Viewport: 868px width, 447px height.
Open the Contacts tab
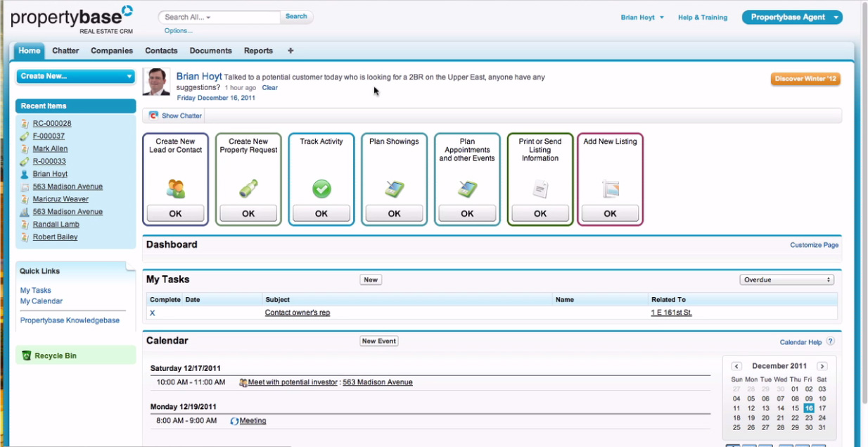(x=161, y=51)
